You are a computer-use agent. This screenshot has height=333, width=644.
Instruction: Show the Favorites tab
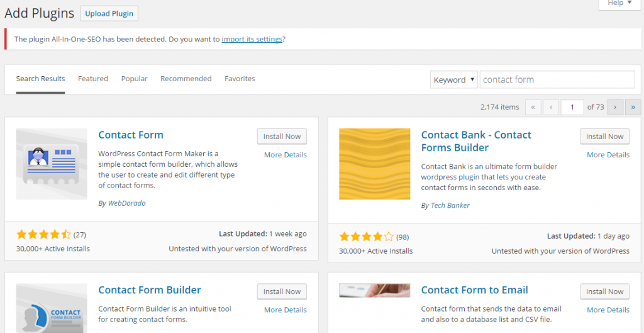click(x=240, y=79)
